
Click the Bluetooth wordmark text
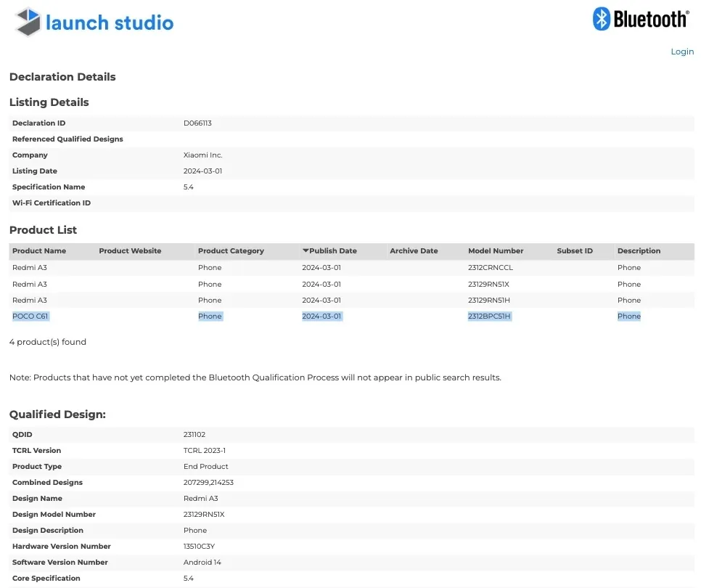pos(650,19)
